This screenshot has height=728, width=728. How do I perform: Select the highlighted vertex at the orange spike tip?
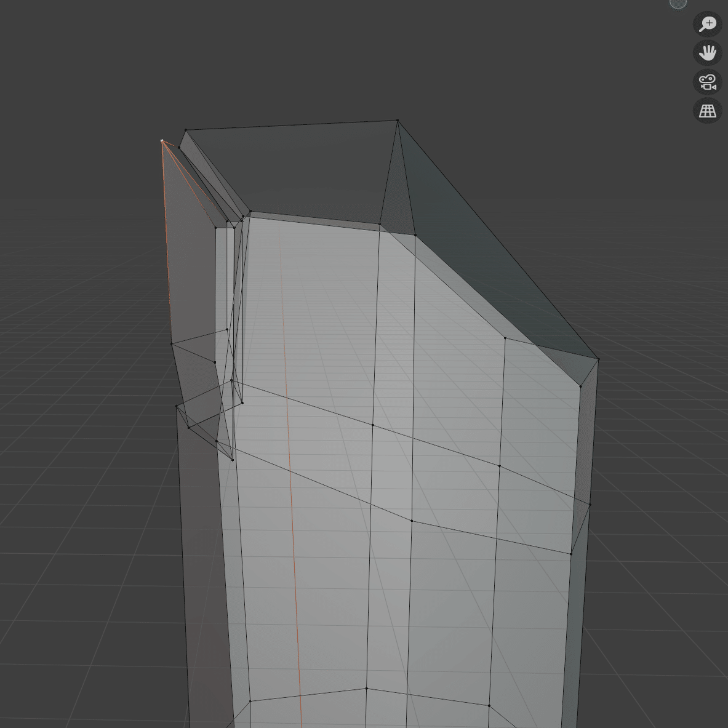(162, 140)
